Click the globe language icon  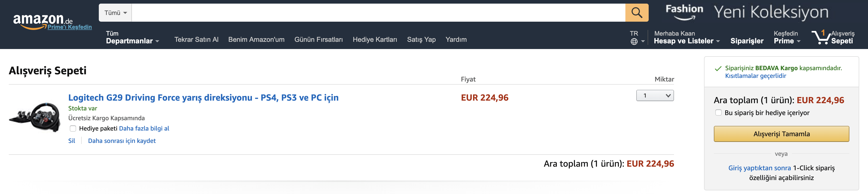[634, 41]
